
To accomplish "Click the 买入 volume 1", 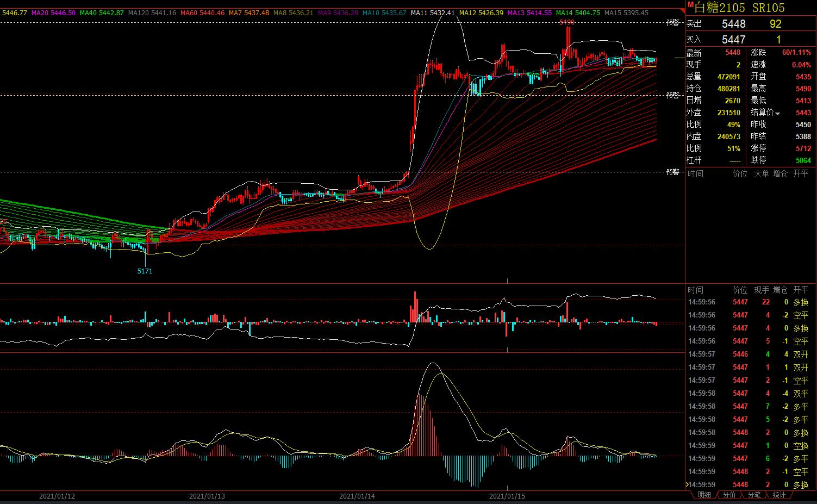I will point(779,39).
